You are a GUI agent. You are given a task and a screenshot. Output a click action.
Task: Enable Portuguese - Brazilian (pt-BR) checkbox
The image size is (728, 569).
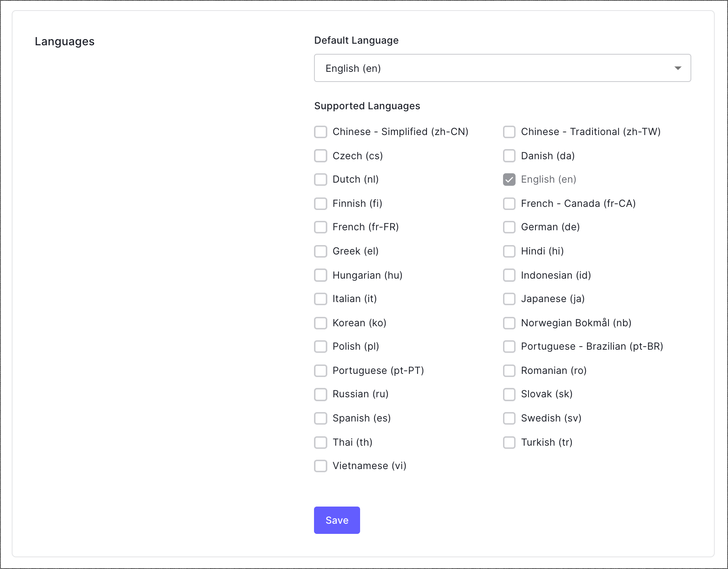(509, 347)
